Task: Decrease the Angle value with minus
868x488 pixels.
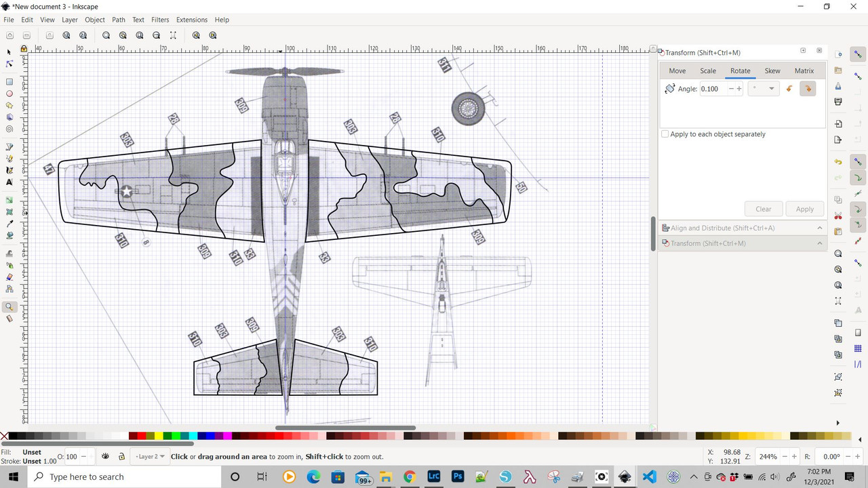Action: pos(731,89)
